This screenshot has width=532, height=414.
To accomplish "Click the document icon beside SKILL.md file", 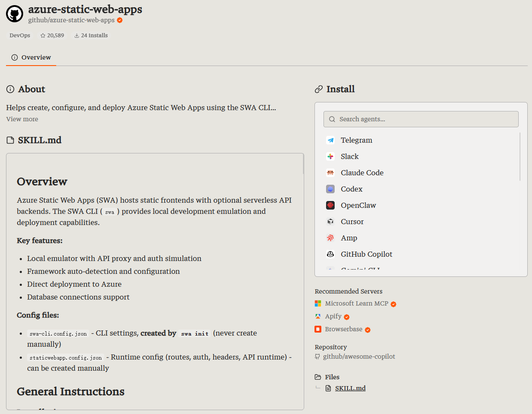I will pos(328,388).
